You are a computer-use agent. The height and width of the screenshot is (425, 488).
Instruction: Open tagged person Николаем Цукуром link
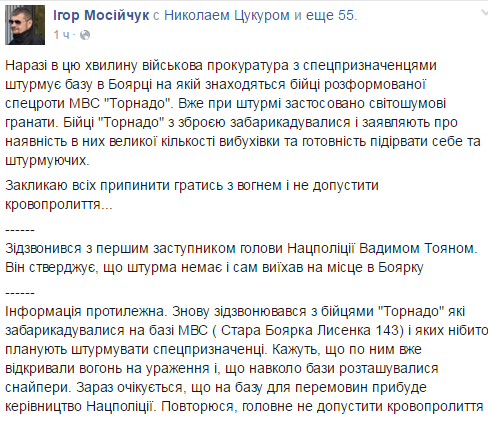pos(227,16)
